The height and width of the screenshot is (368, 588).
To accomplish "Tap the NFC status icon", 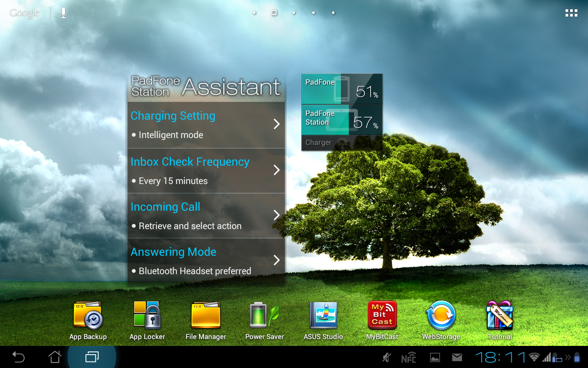I will 408,358.
